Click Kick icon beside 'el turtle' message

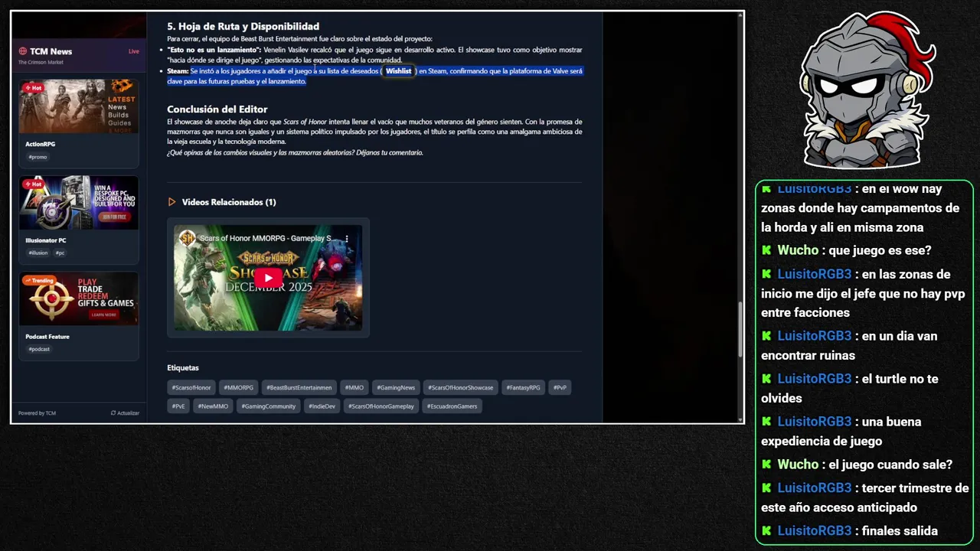tap(766, 379)
